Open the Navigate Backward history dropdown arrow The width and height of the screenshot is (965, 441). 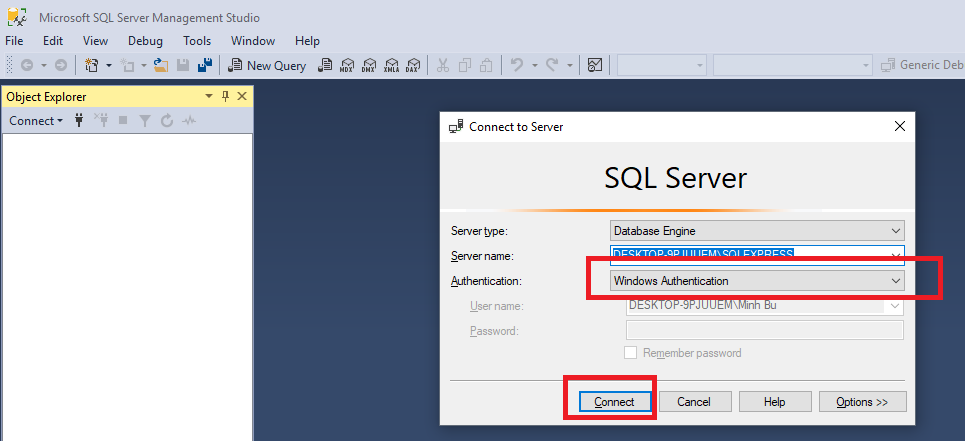(44, 65)
